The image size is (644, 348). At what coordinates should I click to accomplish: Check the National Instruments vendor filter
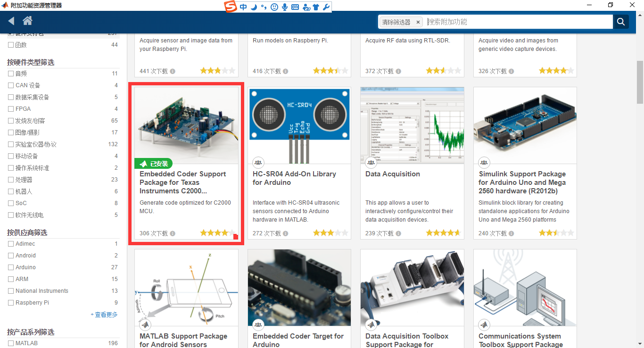pyautogui.click(x=11, y=291)
